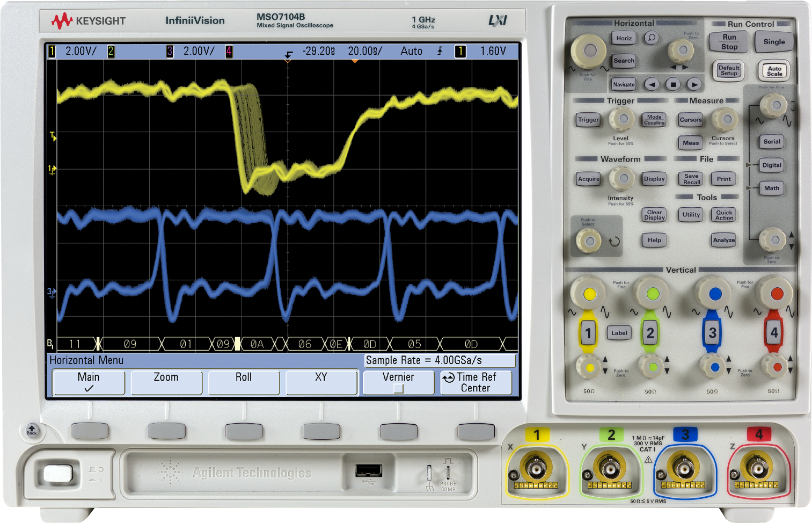Toggle the Math waveform key

pyautogui.click(x=772, y=188)
